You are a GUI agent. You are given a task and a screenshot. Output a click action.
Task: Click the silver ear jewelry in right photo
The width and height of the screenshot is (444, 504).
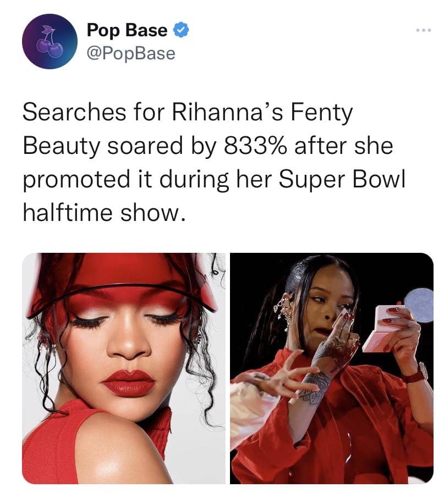click(282, 310)
